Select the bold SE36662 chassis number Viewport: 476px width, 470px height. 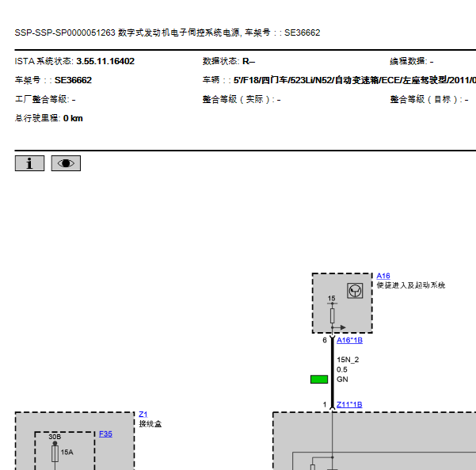[x=73, y=80]
